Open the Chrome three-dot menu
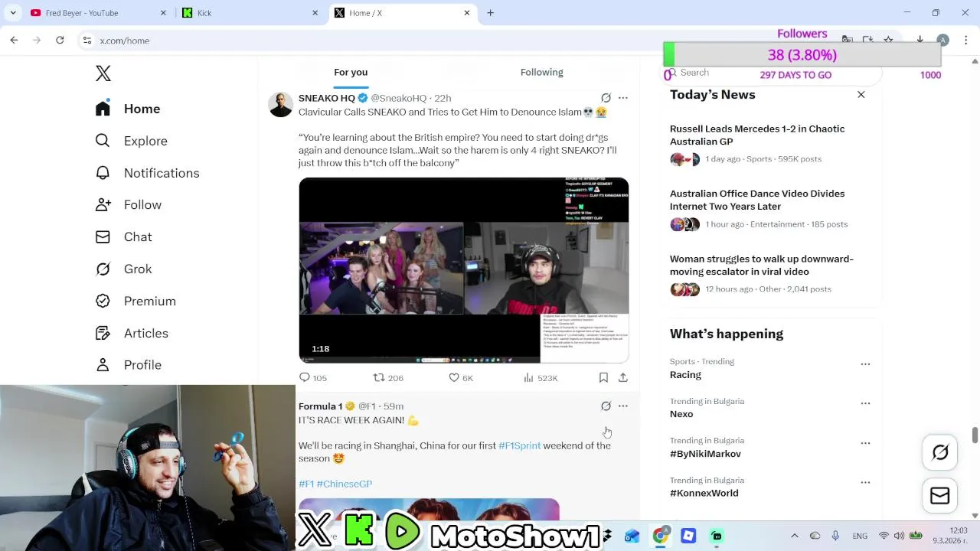 pyautogui.click(x=965, y=40)
